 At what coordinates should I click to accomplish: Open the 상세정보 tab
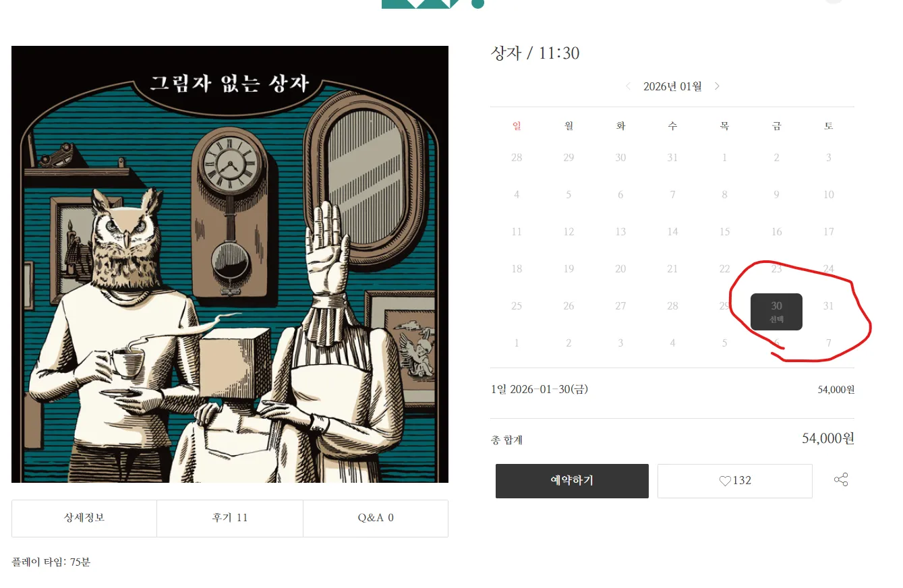pyautogui.click(x=84, y=518)
